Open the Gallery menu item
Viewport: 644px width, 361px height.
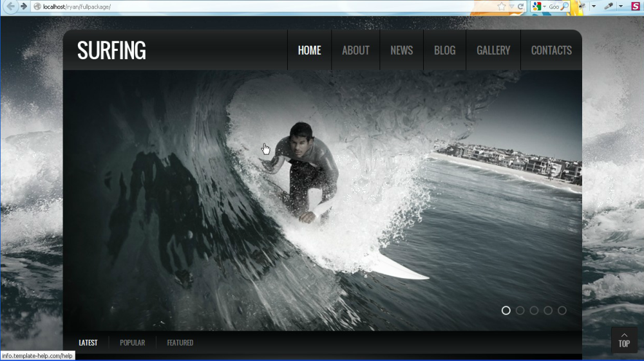pyautogui.click(x=493, y=50)
